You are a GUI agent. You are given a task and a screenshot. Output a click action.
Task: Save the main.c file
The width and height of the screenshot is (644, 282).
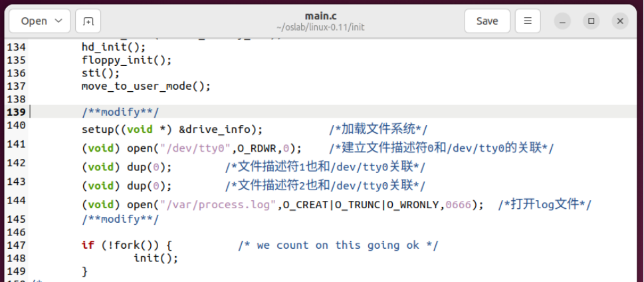pos(487,21)
